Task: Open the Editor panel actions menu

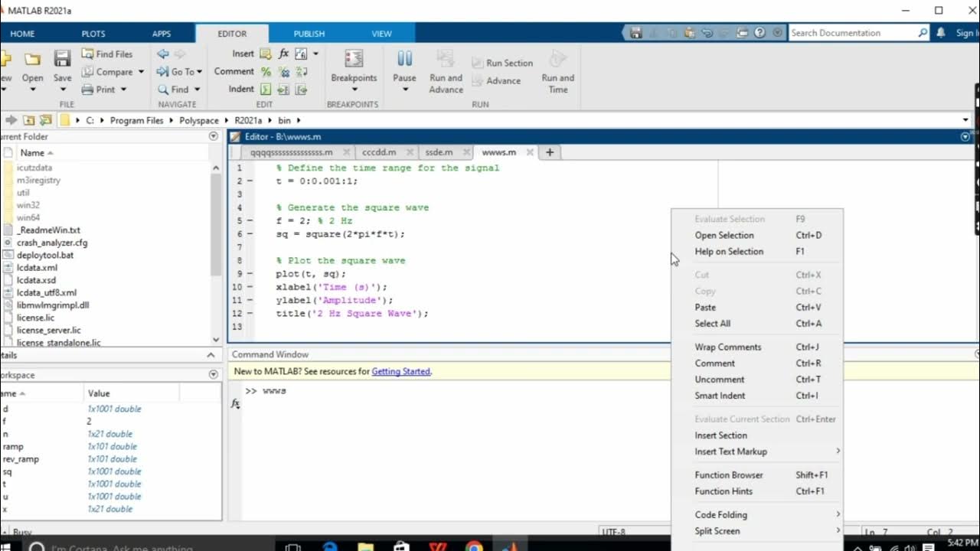Action: pos(965,137)
